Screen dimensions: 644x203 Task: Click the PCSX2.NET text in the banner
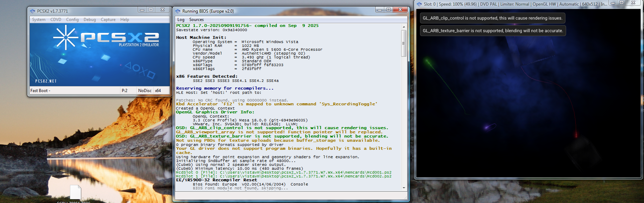pyautogui.click(x=46, y=81)
